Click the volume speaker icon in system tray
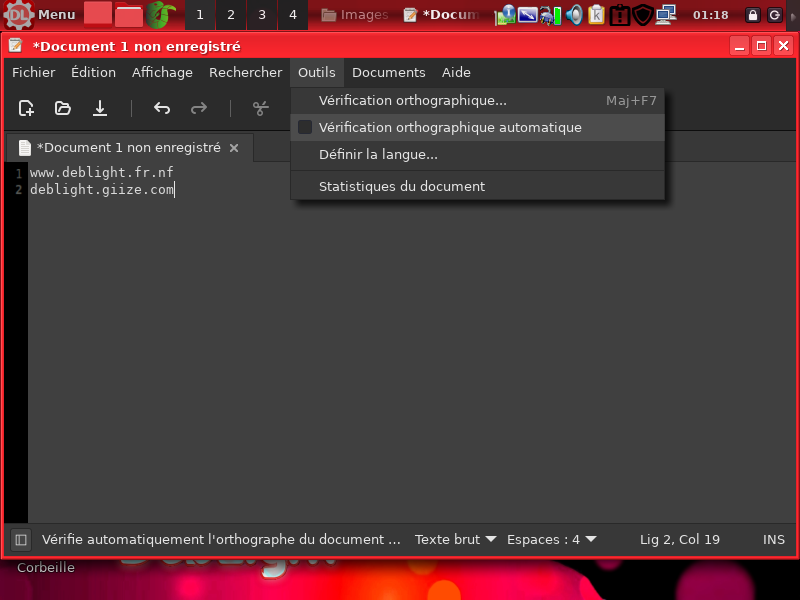800x600 pixels. [574, 15]
